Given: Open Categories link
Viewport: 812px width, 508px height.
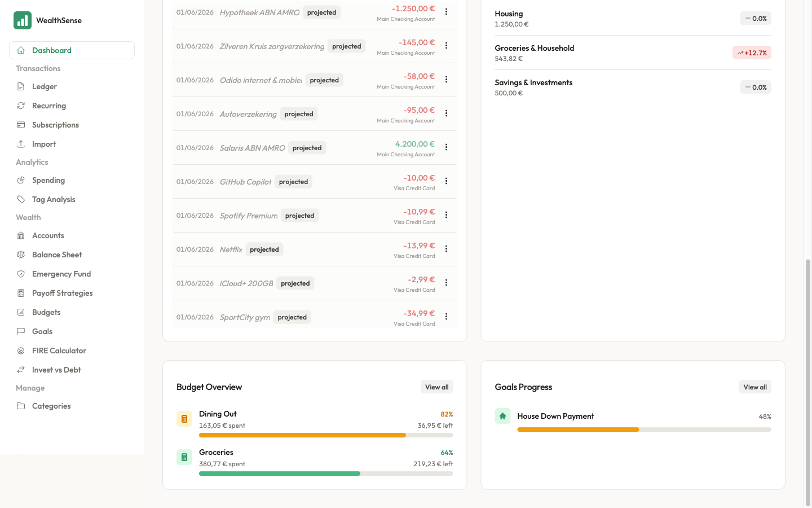Looking at the screenshot, I should [72, 406].
